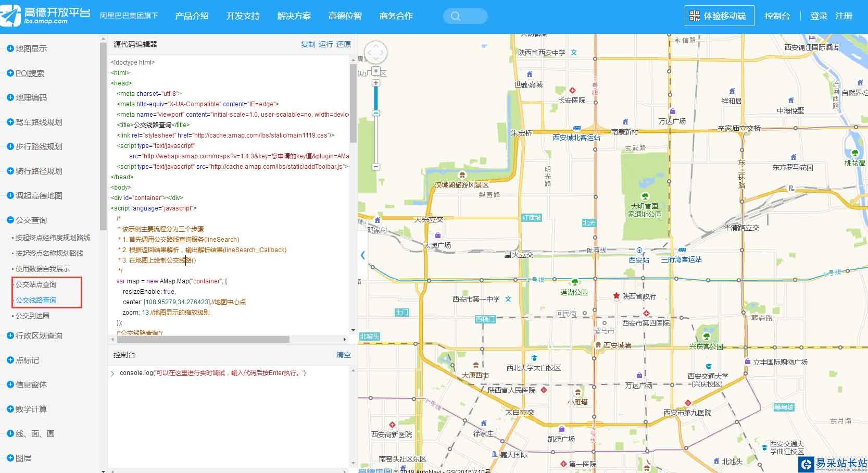The height and width of the screenshot is (473, 868).
Task: Select 公交线路查询 example
Action: click(35, 300)
